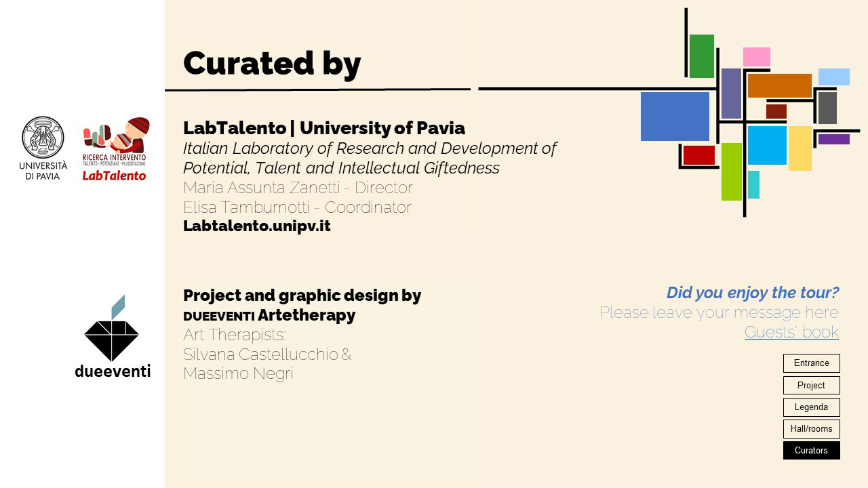Click the small purple bar in artwork
This screenshot has height=488, width=868.
point(833,139)
